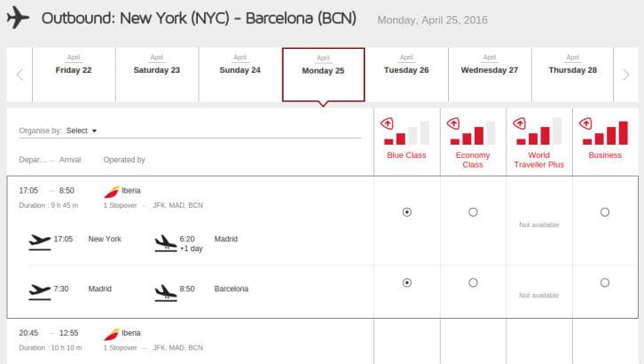644x364 pixels.
Task: Click the World Traveller Plus bar chart icon
Action: tap(538, 132)
